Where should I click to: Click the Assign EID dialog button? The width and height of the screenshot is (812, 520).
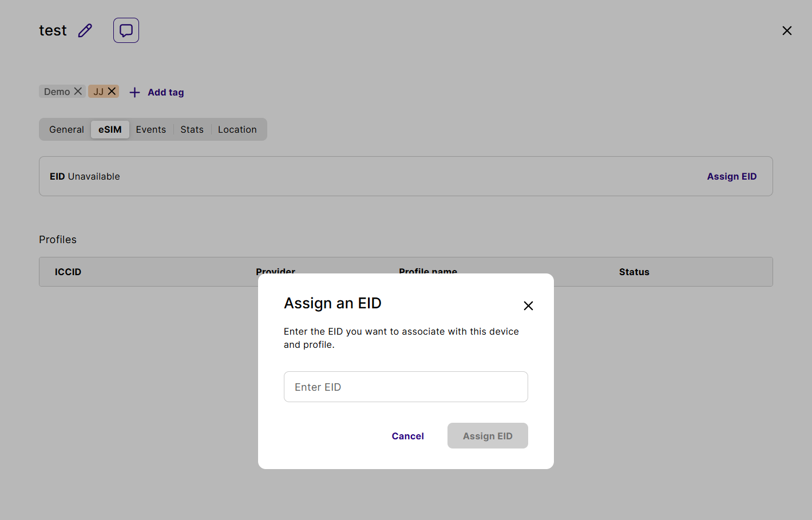pos(488,436)
